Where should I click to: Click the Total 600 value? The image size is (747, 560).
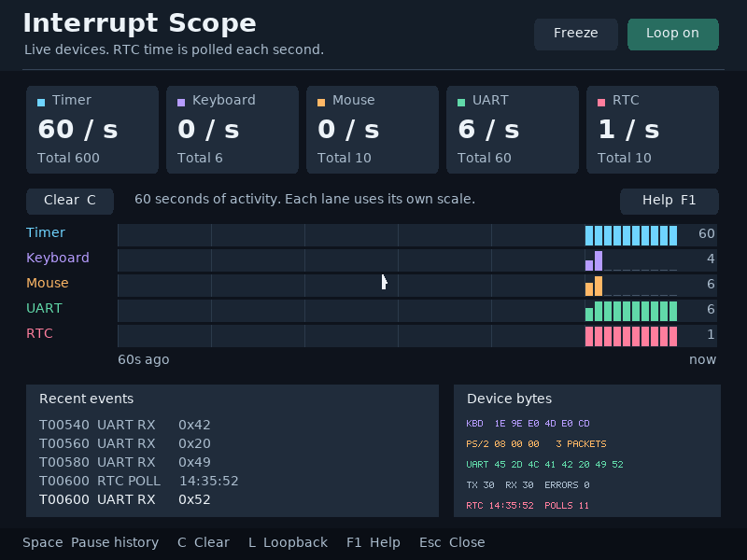68,158
